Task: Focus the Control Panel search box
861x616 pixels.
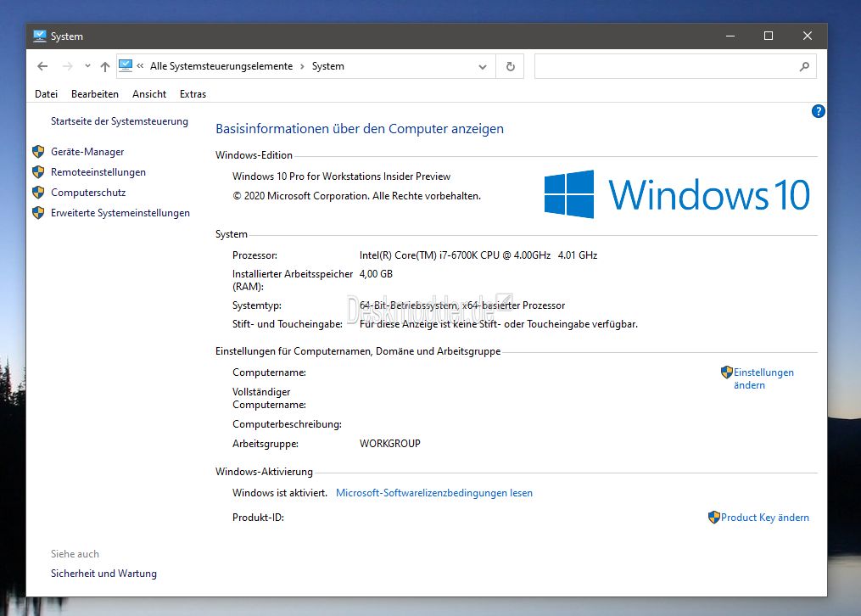Action: click(675, 66)
